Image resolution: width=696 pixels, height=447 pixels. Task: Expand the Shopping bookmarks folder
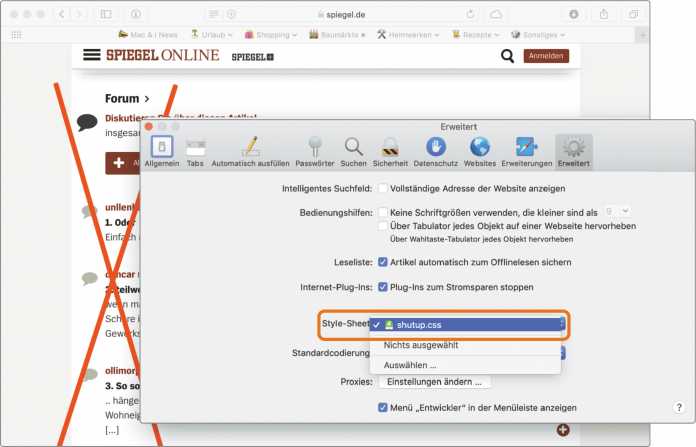pos(271,35)
